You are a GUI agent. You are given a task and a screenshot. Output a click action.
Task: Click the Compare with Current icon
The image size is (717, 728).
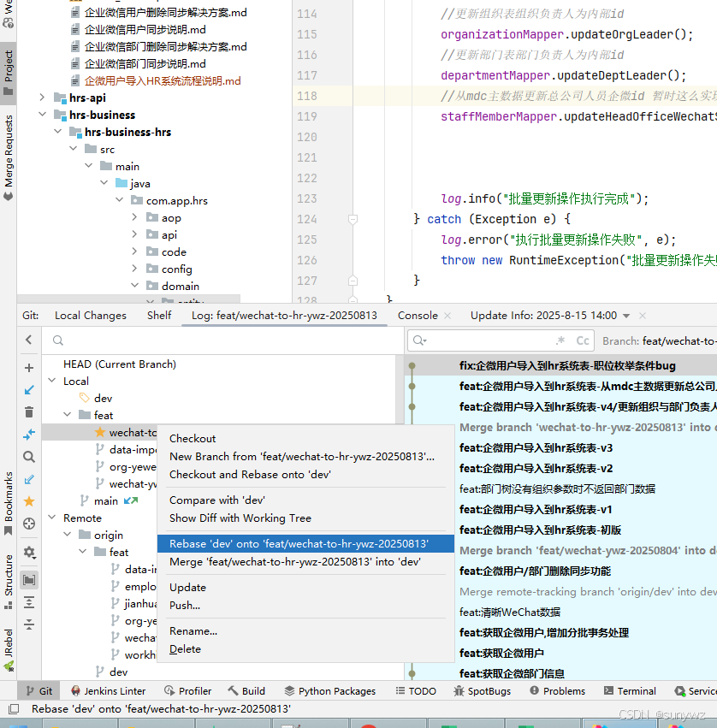(x=29, y=435)
